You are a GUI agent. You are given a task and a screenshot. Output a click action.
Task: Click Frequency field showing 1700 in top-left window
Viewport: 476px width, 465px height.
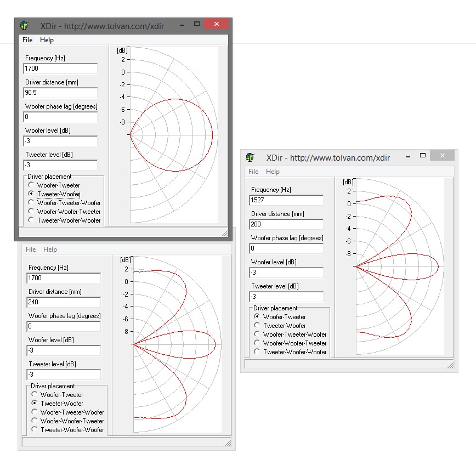(x=60, y=69)
